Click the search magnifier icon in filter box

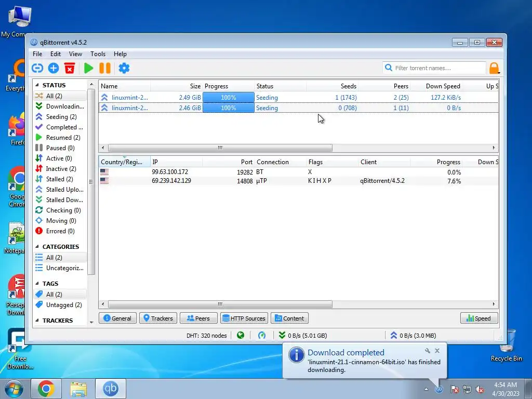(x=389, y=68)
